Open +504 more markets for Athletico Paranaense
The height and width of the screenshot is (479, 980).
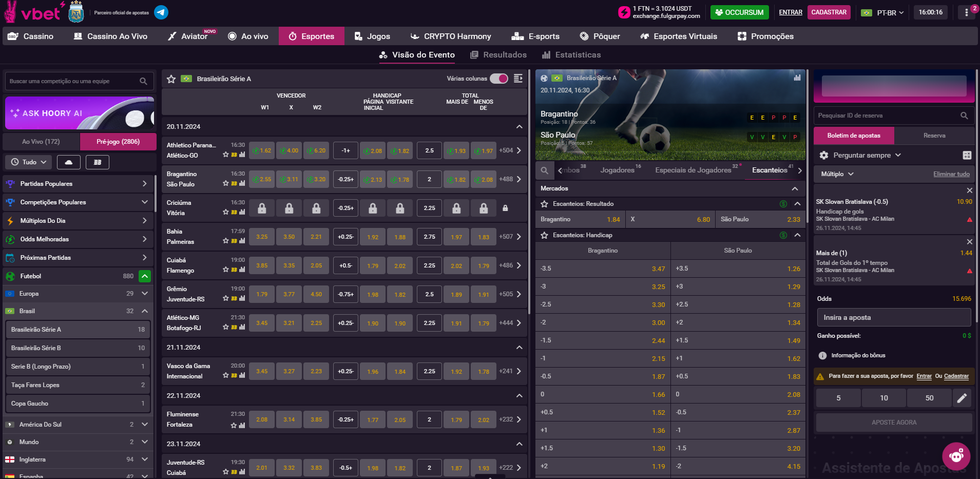510,150
